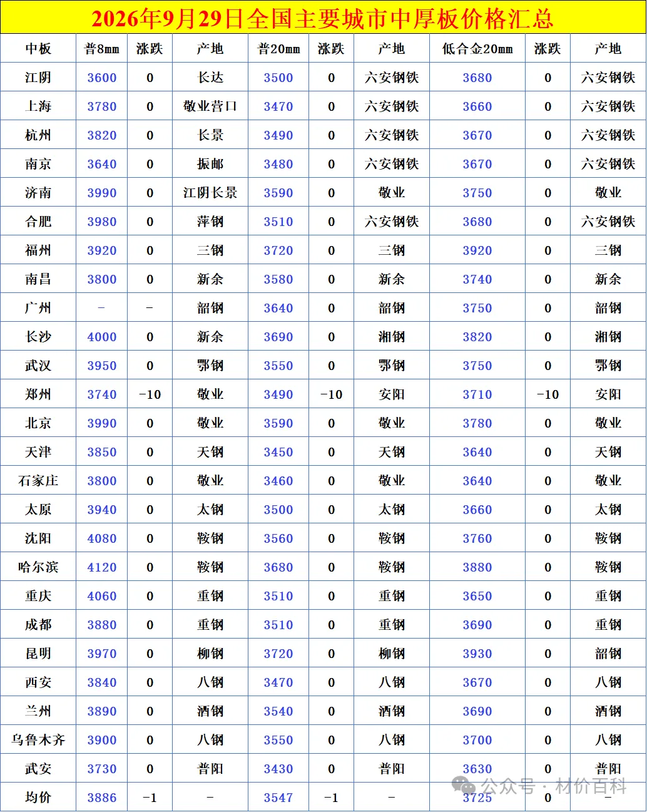Click city name 长沙 in first column

38,337
